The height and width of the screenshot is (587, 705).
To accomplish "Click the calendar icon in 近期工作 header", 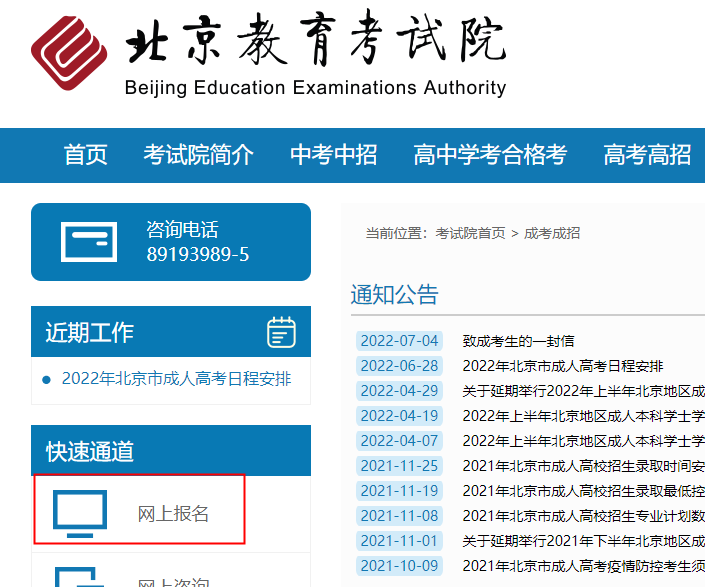I will [282, 332].
